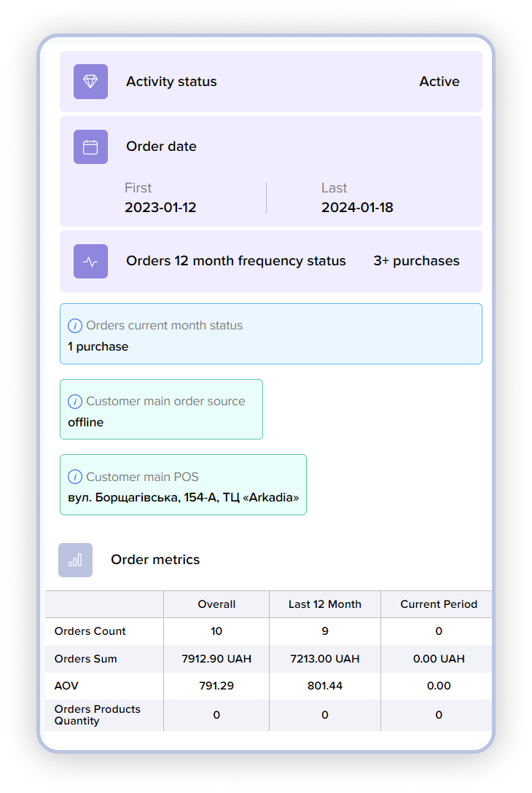Click the 7912.90 UAH overall sum cell
This screenshot has width=532, height=793.
pos(216,659)
